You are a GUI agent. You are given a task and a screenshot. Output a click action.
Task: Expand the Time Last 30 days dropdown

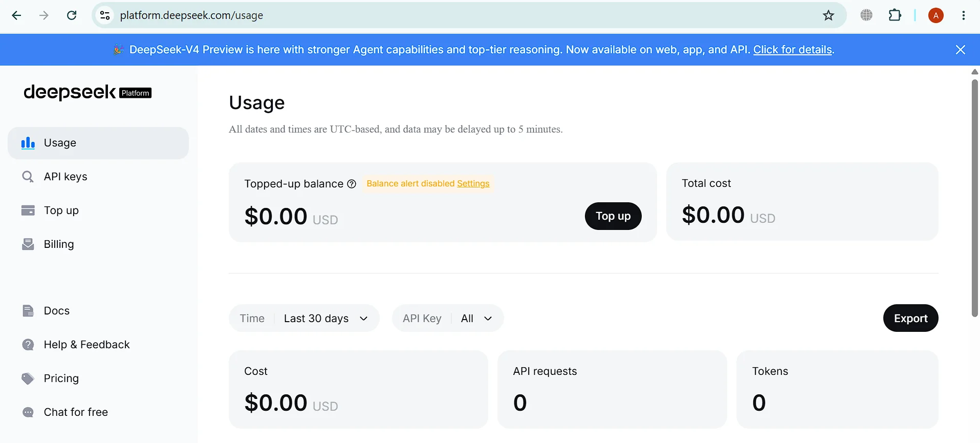coord(304,318)
